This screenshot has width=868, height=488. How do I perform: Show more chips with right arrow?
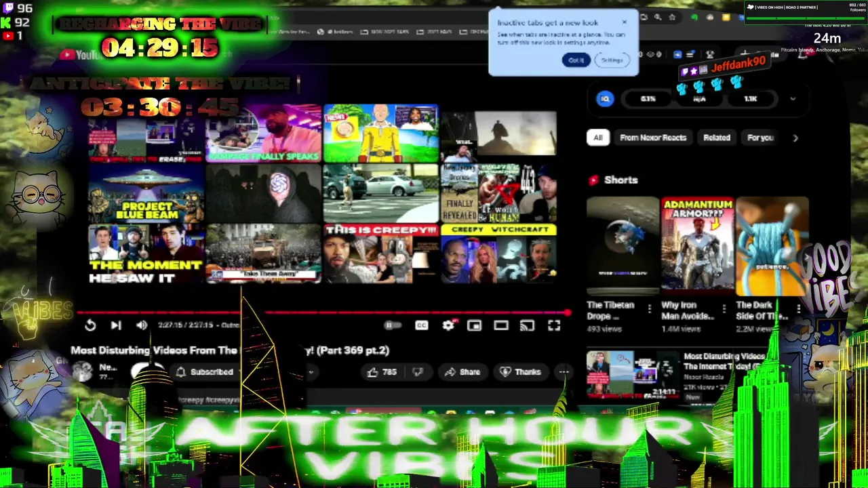click(795, 138)
